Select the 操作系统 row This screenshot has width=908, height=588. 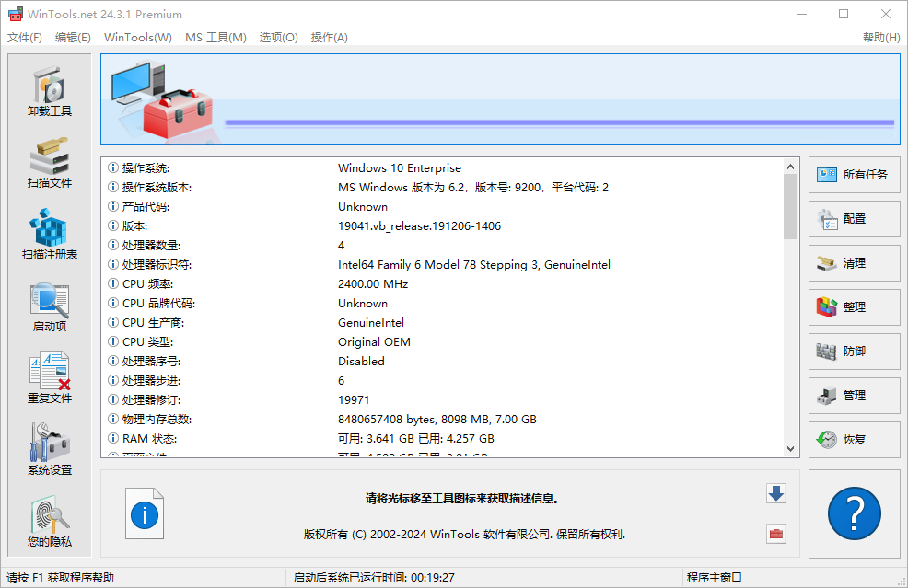444,167
